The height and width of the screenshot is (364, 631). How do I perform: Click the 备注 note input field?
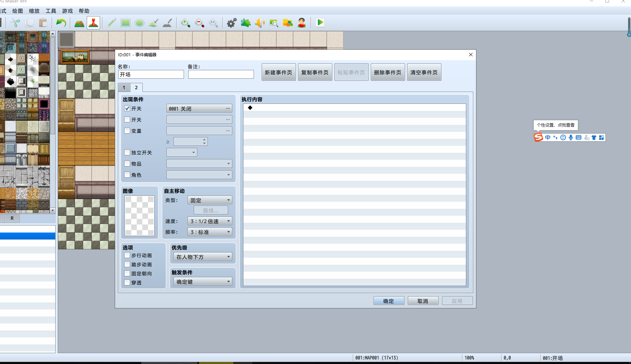(221, 74)
